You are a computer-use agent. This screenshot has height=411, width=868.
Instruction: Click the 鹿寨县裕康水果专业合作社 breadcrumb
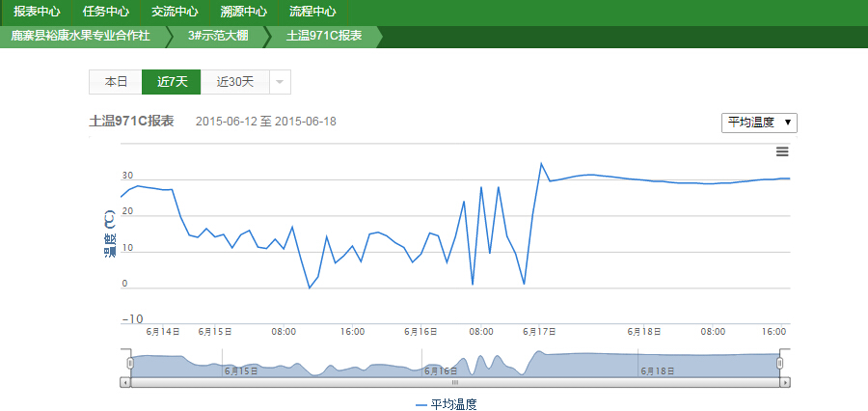click(x=80, y=36)
